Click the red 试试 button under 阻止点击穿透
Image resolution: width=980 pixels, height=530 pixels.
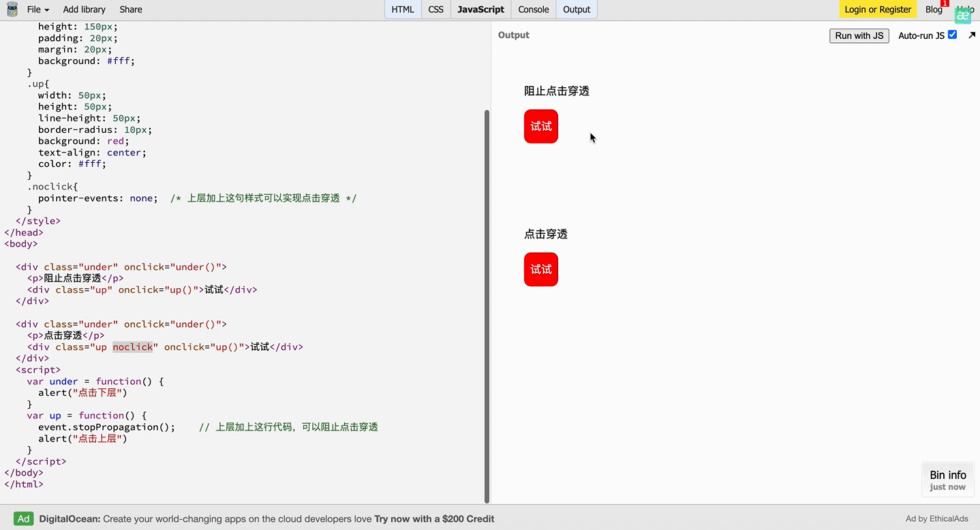pyautogui.click(x=541, y=127)
